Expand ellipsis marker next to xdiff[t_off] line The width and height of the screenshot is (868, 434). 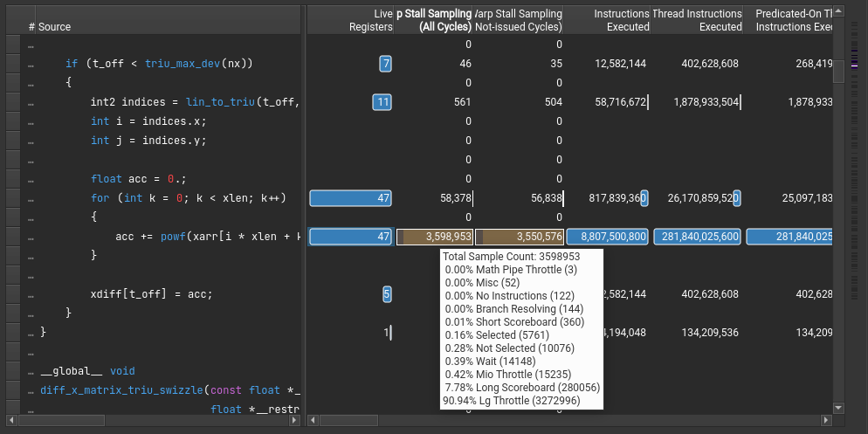coord(31,294)
